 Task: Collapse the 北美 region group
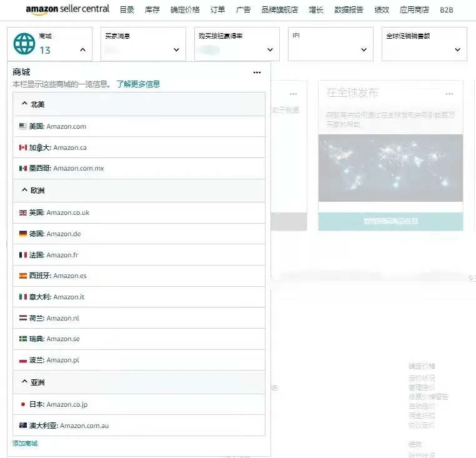coord(24,104)
